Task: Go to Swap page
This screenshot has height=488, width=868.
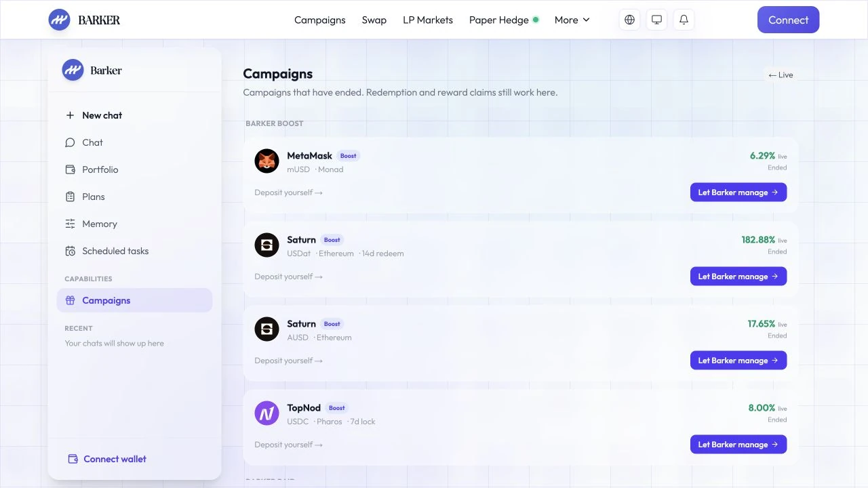Action: pos(374,20)
